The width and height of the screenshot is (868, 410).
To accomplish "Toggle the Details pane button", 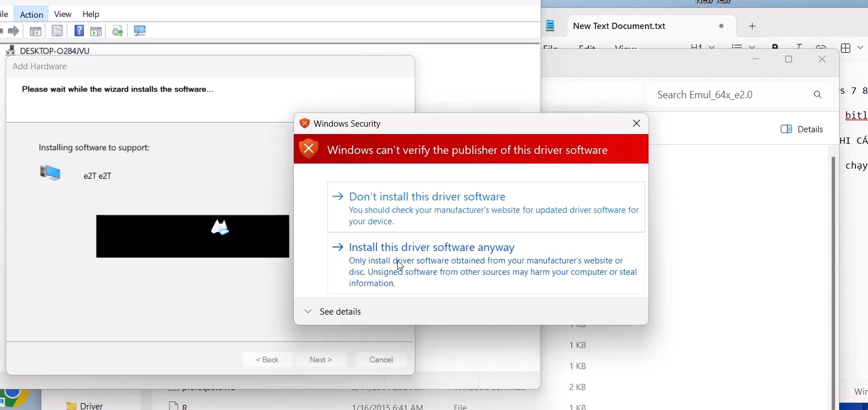I will coord(802,129).
